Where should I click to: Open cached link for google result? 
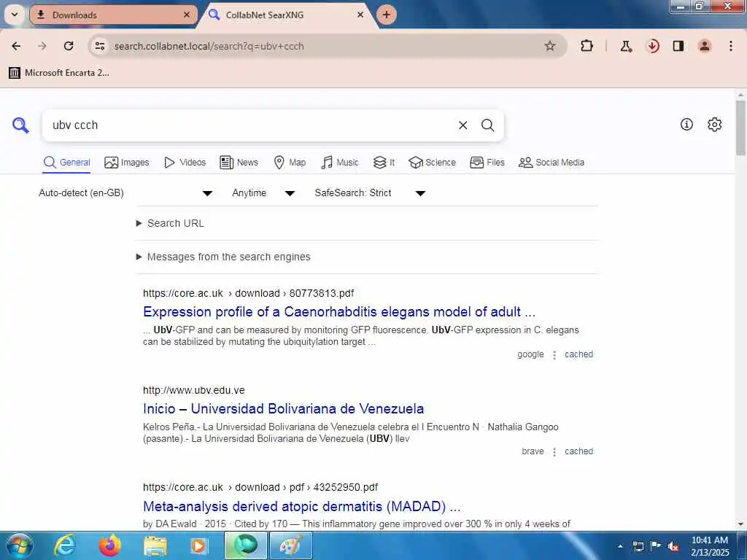578,354
